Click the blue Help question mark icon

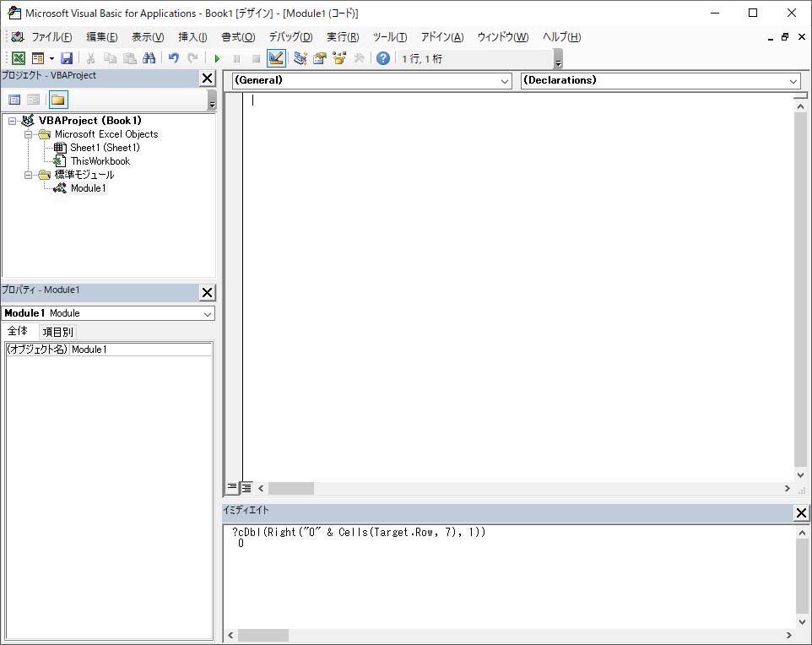pos(383,58)
